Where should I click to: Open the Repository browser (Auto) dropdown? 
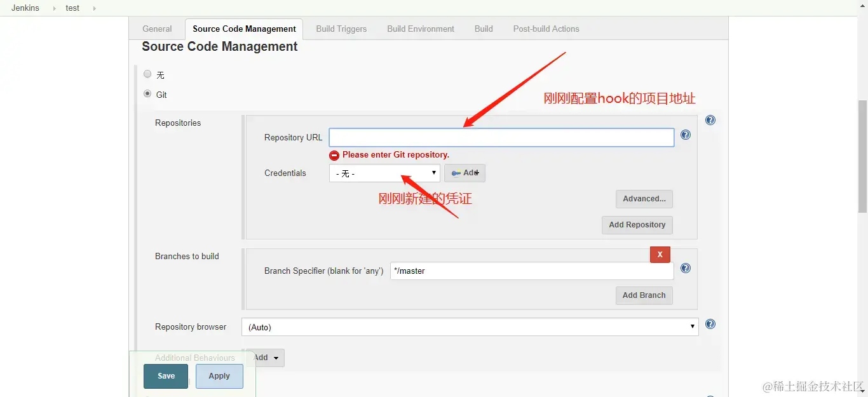point(470,326)
